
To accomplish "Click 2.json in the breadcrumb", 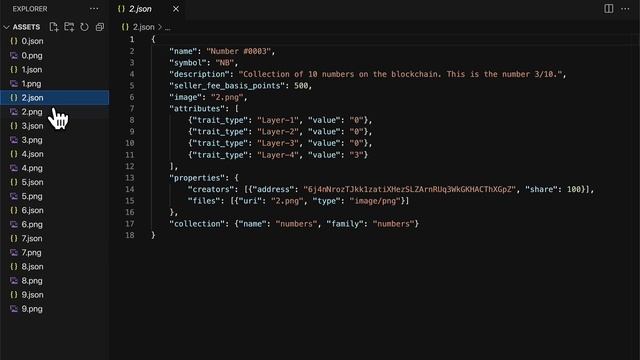I will pos(143,27).
